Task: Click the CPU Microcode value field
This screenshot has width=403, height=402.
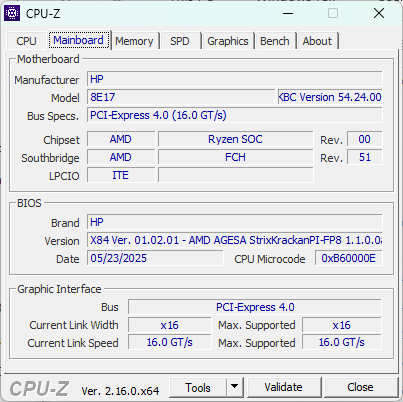Action: 349,258
